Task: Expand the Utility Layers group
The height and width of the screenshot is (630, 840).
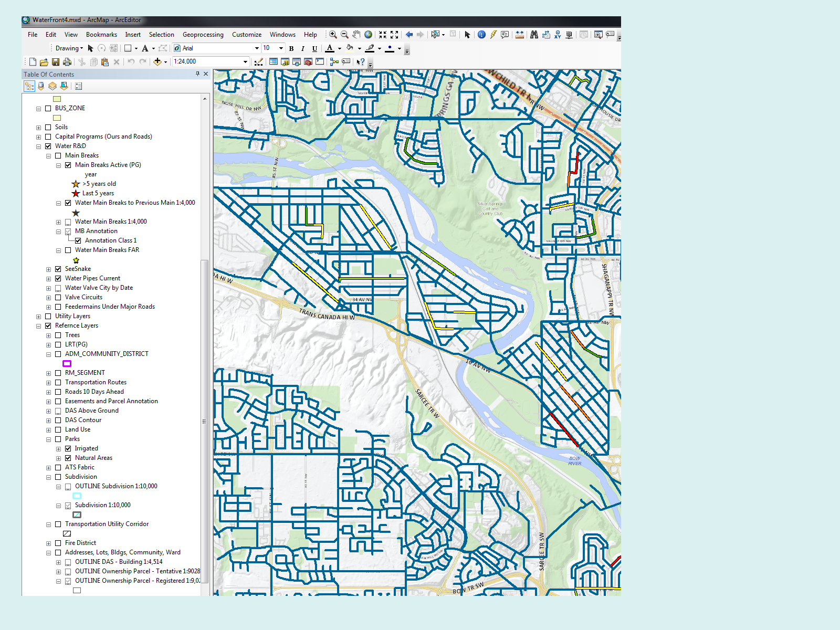Action: click(38, 317)
